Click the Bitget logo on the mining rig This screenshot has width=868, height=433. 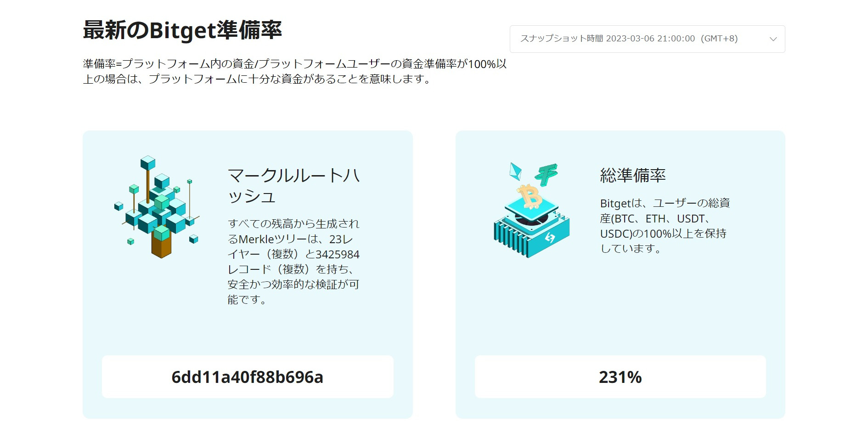click(x=550, y=238)
